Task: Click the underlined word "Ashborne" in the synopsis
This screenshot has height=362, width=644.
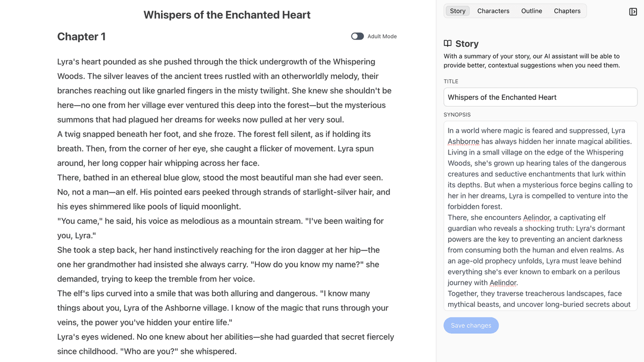Action: pos(462,141)
